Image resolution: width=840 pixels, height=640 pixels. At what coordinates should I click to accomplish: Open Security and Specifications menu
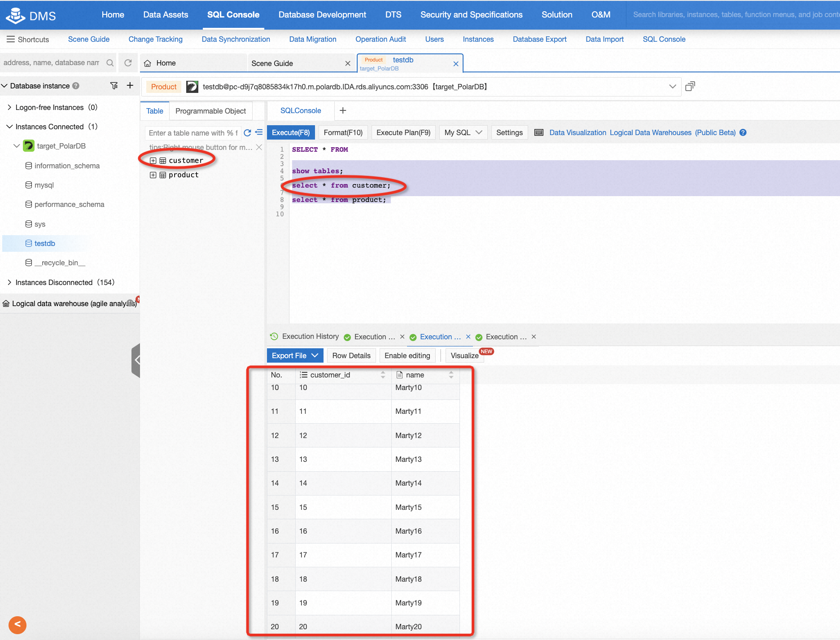coord(471,15)
